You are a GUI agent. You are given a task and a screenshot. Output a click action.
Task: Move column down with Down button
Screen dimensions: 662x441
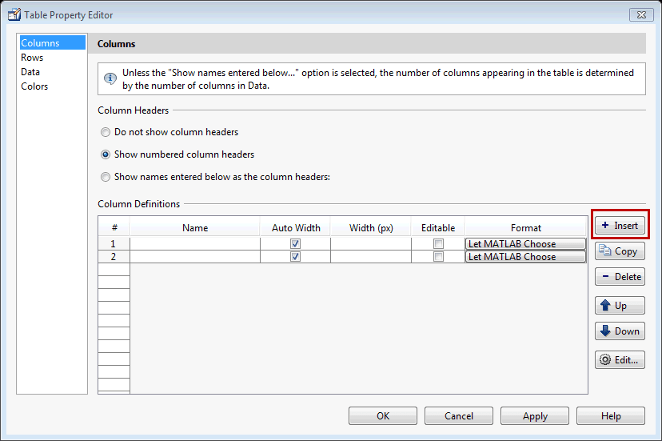click(620, 331)
